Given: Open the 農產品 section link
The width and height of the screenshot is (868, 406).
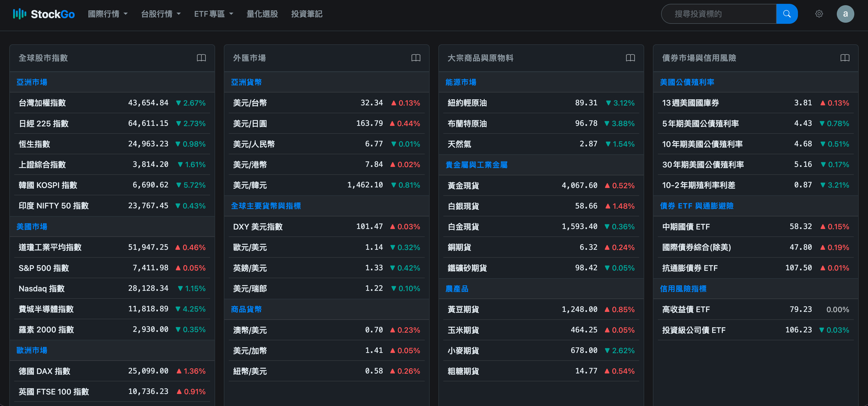Looking at the screenshot, I should tap(457, 289).
